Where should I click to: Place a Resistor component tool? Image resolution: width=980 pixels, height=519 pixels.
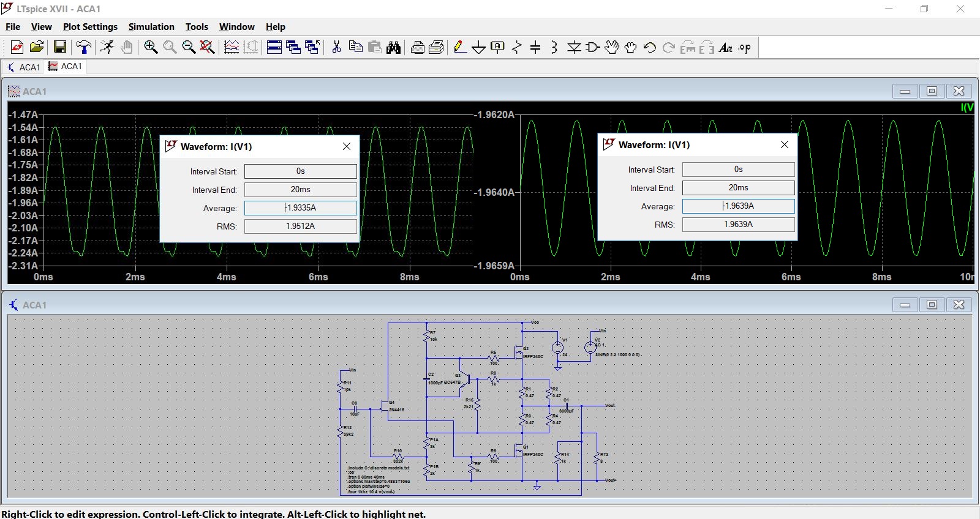pos(517,47)
